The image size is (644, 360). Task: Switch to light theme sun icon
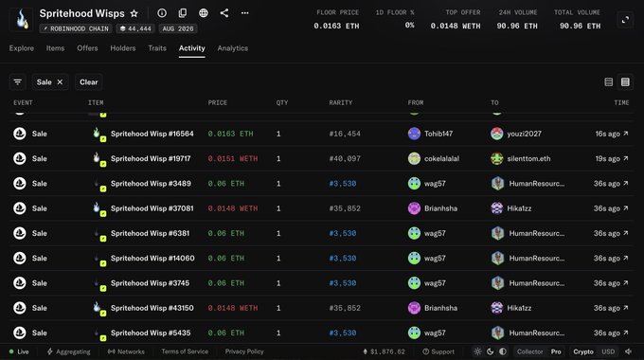(477, 351)
